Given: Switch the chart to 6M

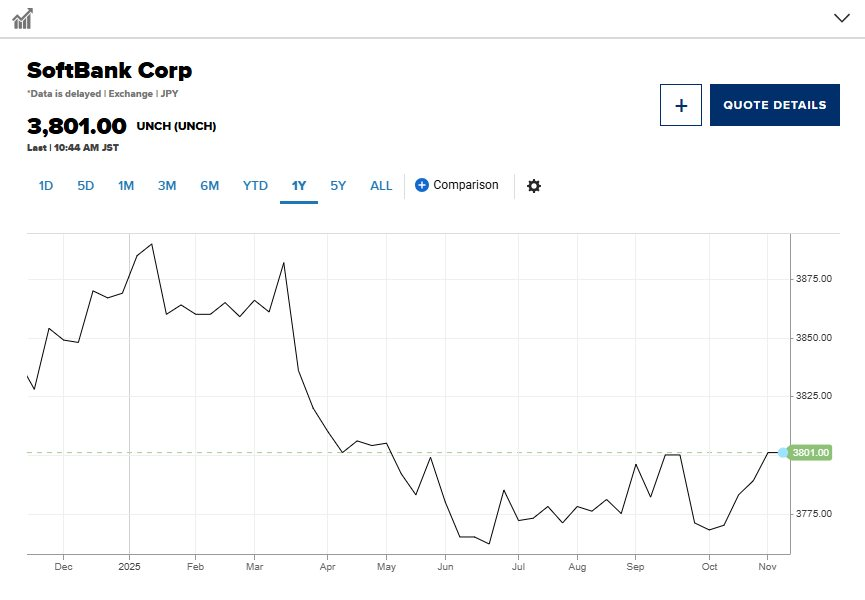Looking at the screenshot, I should click(x=209, y=185).
